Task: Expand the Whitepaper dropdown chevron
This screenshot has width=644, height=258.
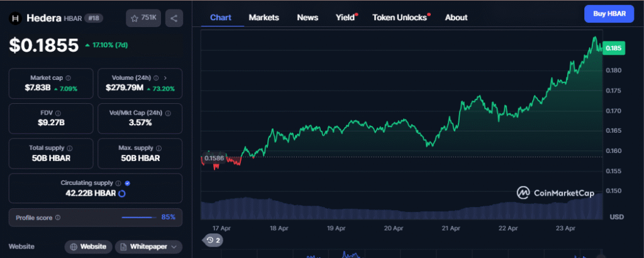Action: tap(174, 247)
